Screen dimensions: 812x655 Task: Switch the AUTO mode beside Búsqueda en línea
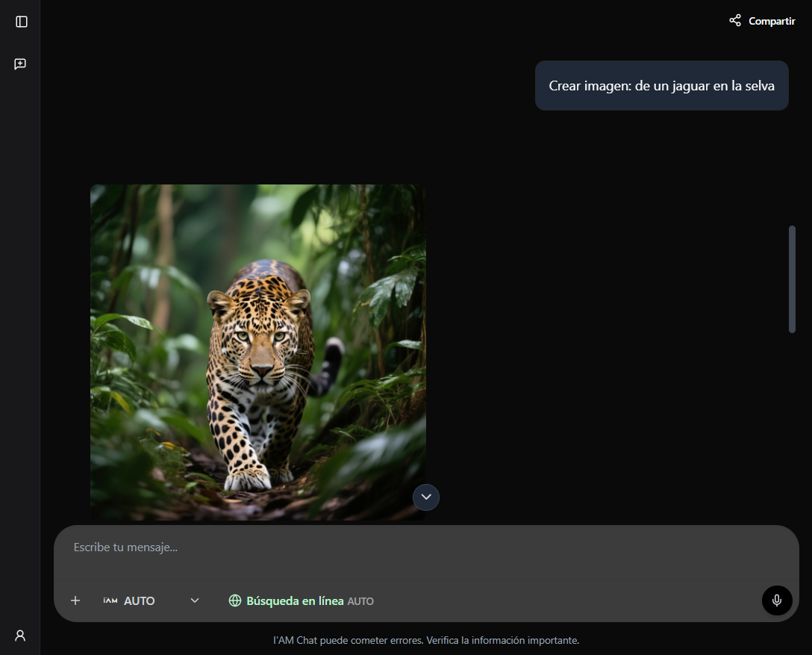[x=360, y=601]
